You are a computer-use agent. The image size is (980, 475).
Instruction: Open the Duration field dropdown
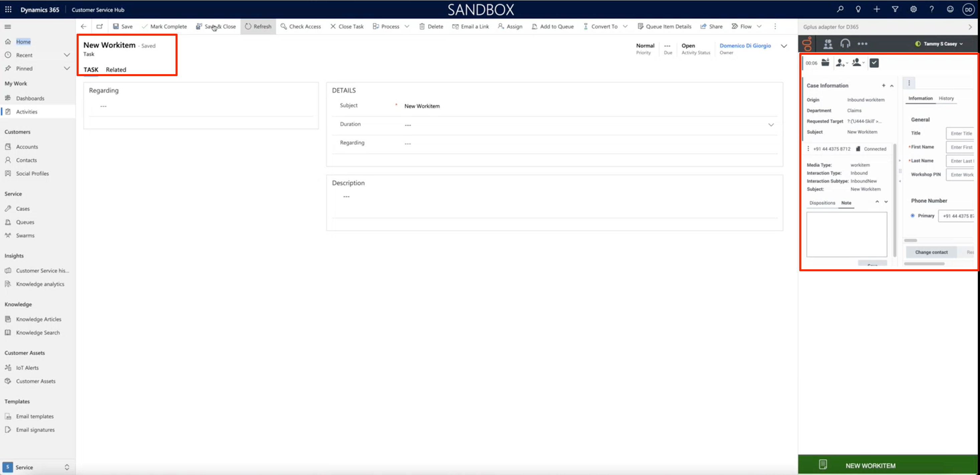pos(771,125)
